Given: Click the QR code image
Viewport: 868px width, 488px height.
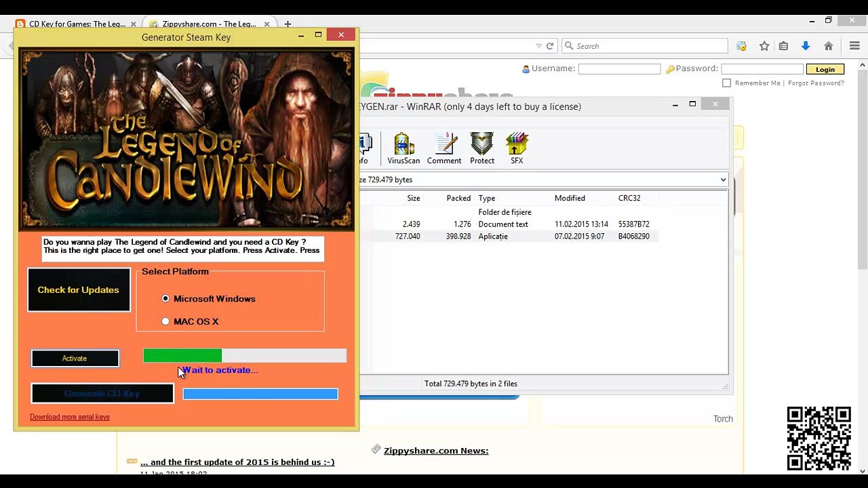Looking at the screenshot, I should (818, 439).
